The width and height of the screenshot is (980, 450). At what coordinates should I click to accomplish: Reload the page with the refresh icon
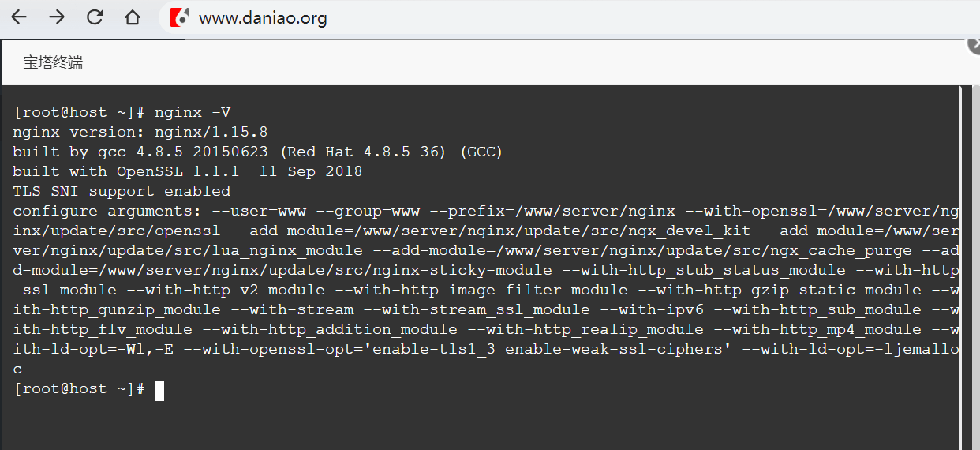coord(95,17)
